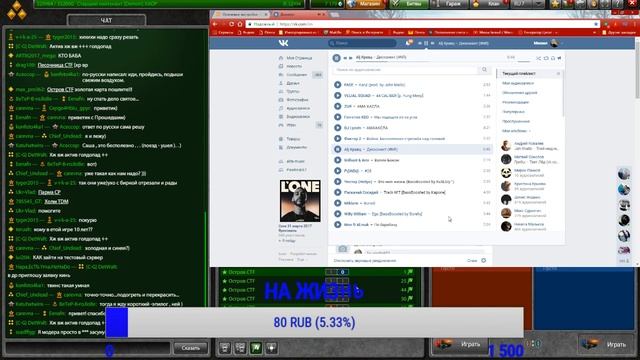Click Играть button for red team

pos(460,344)
